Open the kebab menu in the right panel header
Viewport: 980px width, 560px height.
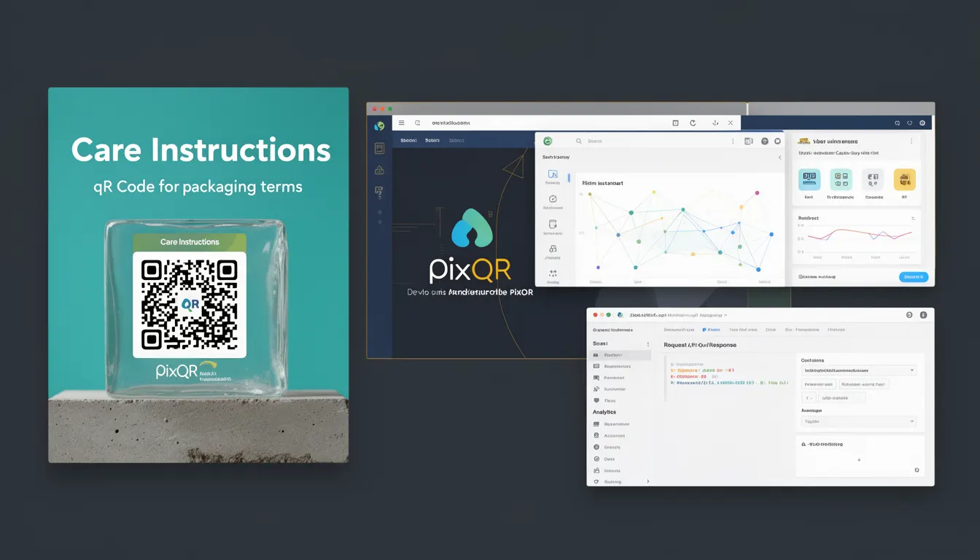911,141
